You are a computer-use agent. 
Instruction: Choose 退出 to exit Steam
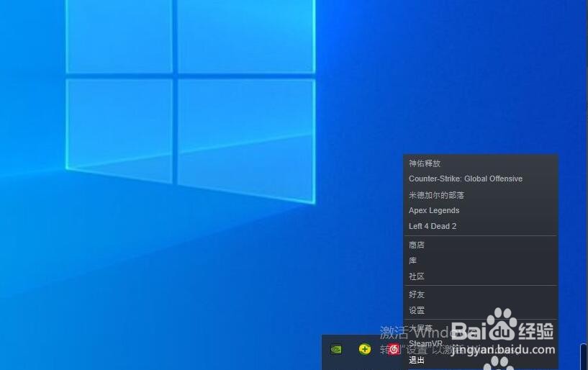[417, 360]
